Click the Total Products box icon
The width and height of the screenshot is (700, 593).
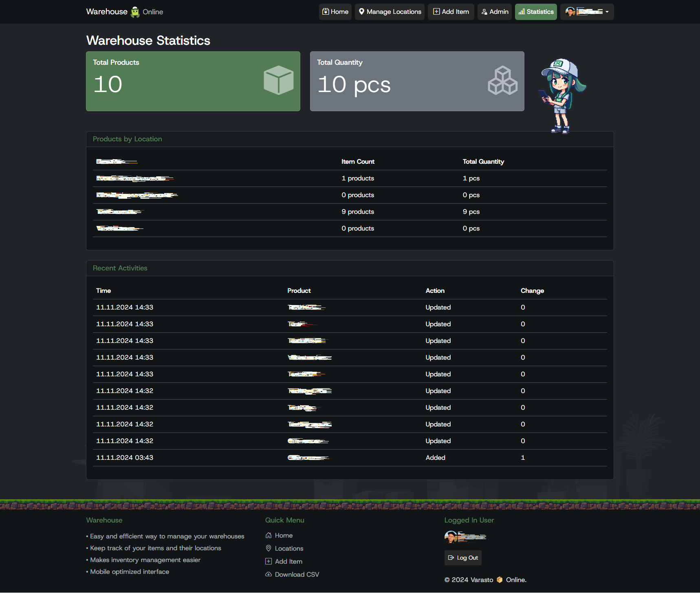tap(278, 80)
